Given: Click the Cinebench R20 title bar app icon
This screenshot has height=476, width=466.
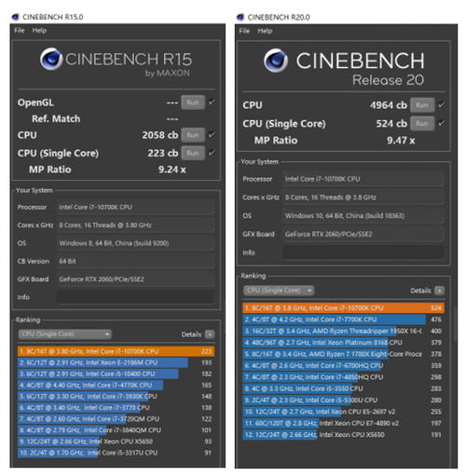Looking at the screenshot, I should point(240,17).
